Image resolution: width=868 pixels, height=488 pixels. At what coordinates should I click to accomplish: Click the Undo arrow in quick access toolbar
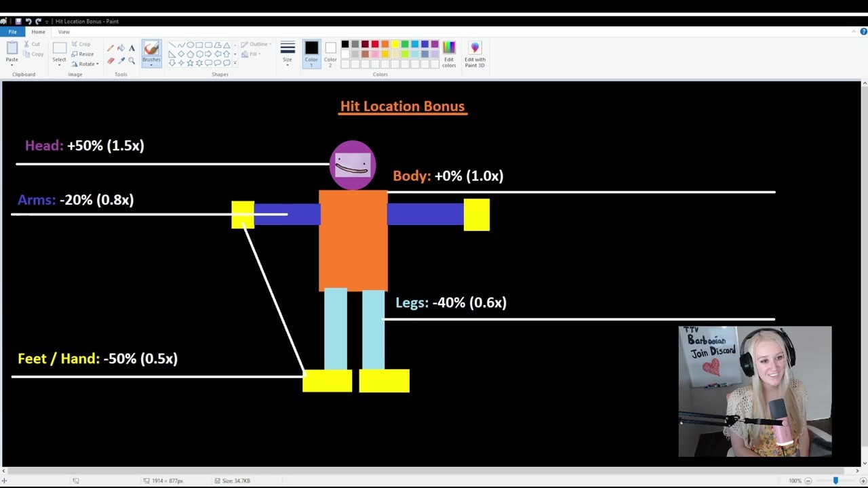28,21
